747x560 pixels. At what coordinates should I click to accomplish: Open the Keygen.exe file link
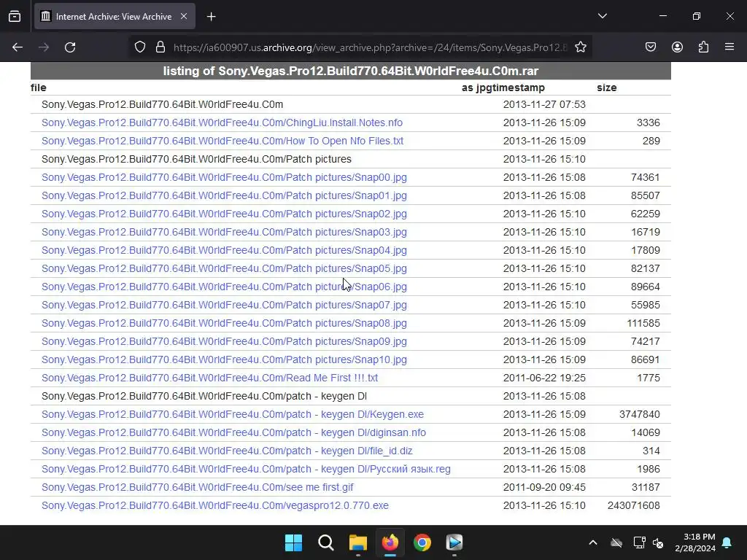click(233, 414)
